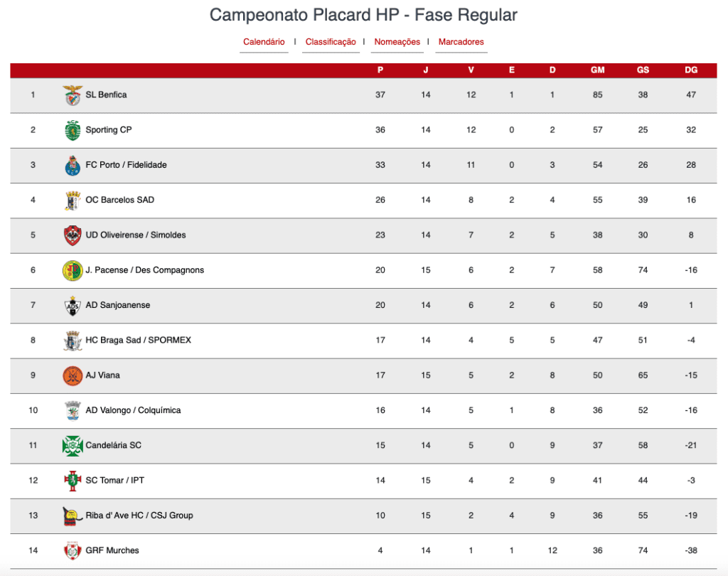
Task: Click the OC Barcelos SAD emblem
Action: point(73,201)
